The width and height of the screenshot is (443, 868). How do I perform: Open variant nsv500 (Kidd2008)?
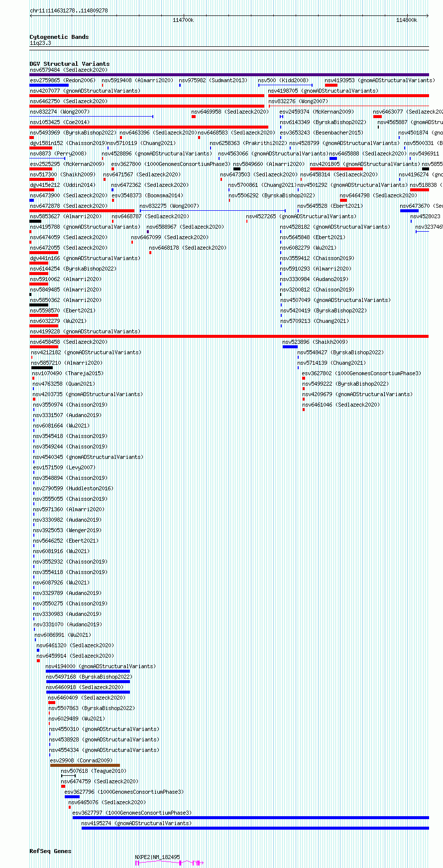283,80
